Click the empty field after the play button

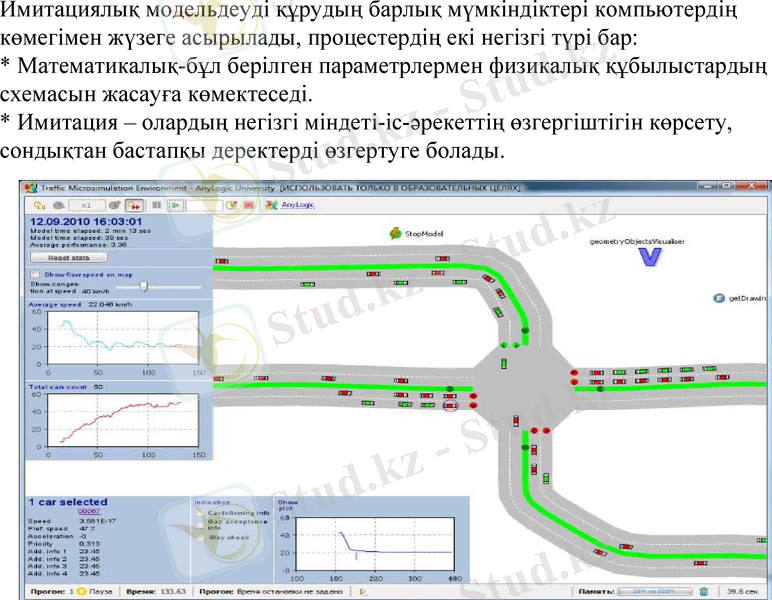[204, 205]
